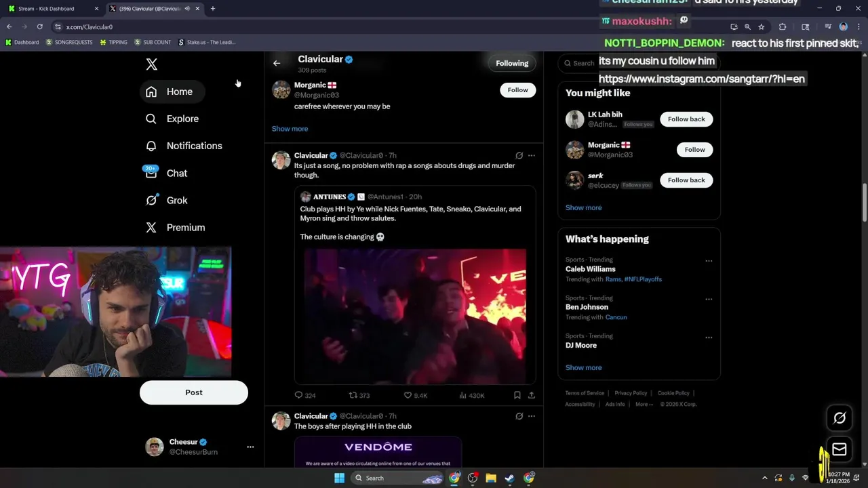Open Cheesur account menu dots
Image resolution: width=868 pixels, height=488 pixels.
(x=250, y=447)
